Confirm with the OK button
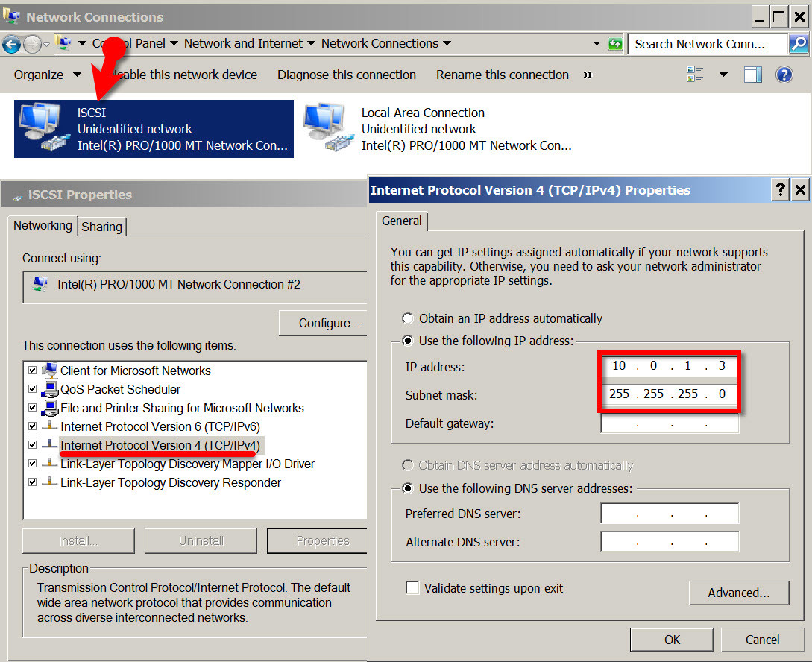 [672, 640]
